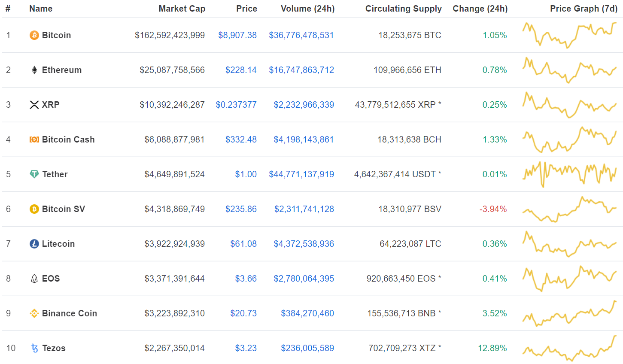This screenshot has width=623, height=364.
Task: Open Bitcoin SV 7-day price graph
Action: tap(569, 209)
